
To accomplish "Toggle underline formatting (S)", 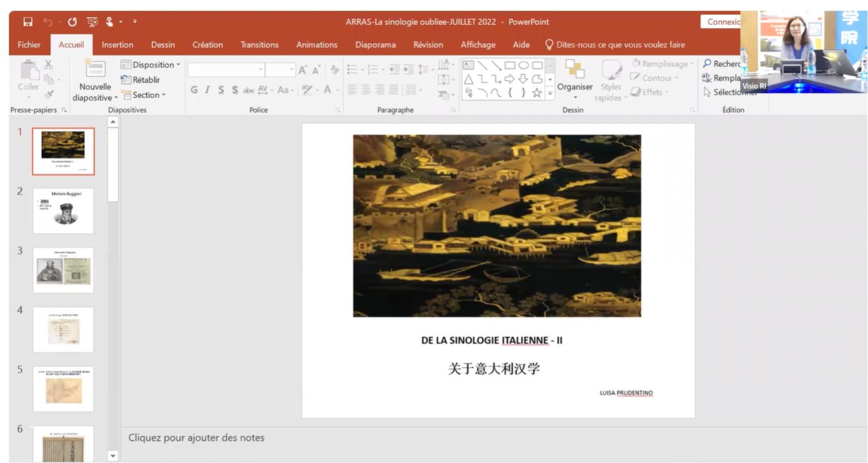I will (221, 90).
